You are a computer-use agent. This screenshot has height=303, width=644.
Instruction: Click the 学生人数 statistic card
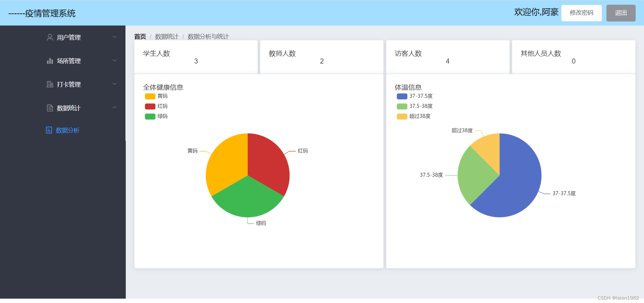(x=196, y=57)
